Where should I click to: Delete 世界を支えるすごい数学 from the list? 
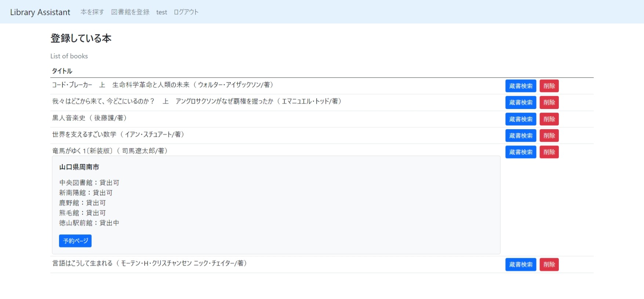point(549,136)
